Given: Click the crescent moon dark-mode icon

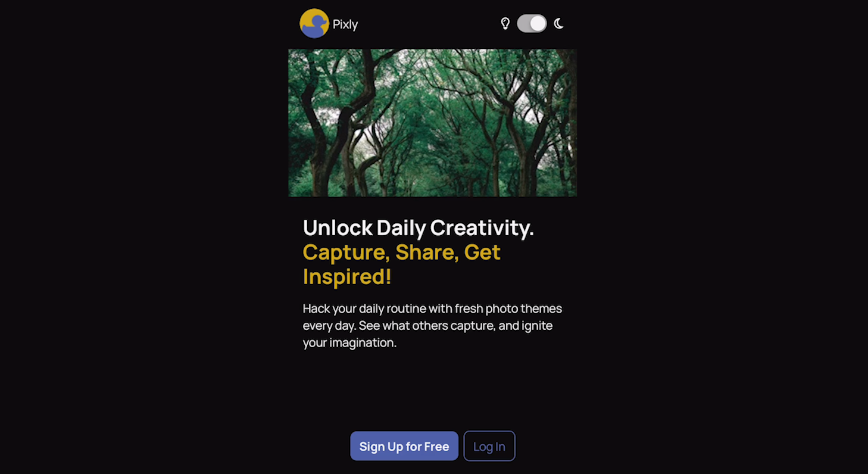Looking at the screenshot, I should tap(558, 24).
